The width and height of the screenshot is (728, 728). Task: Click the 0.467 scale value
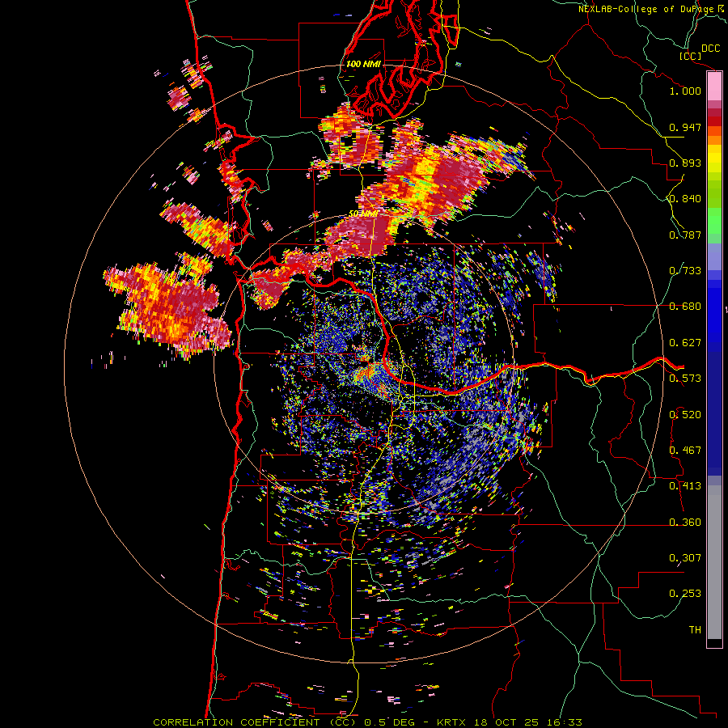coord(685,451)
